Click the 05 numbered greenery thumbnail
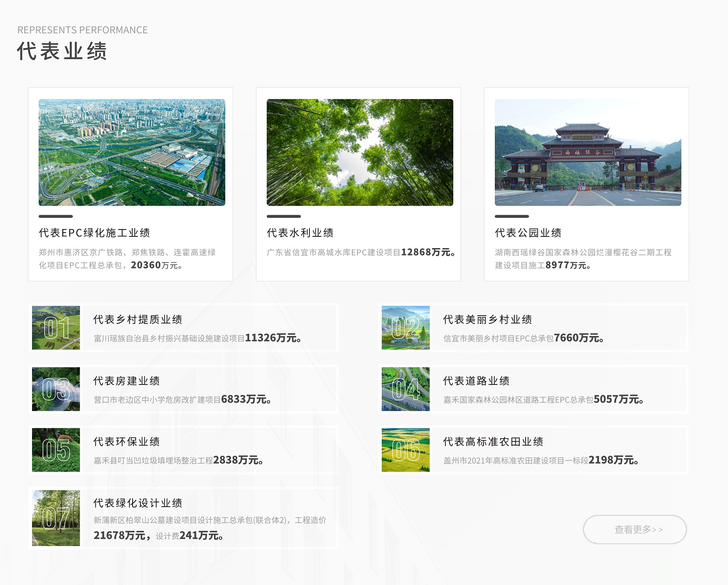Screen dimensions: 728x585 [56, 450]
